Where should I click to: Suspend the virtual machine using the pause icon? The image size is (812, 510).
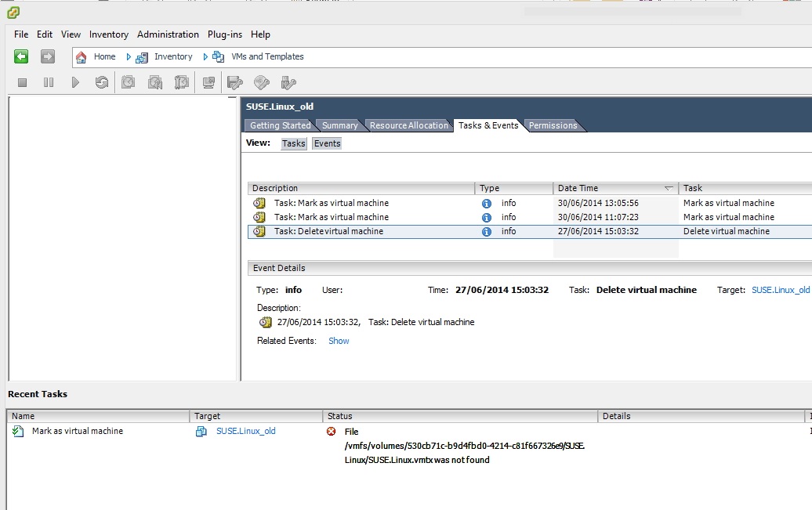pos(47,81)
